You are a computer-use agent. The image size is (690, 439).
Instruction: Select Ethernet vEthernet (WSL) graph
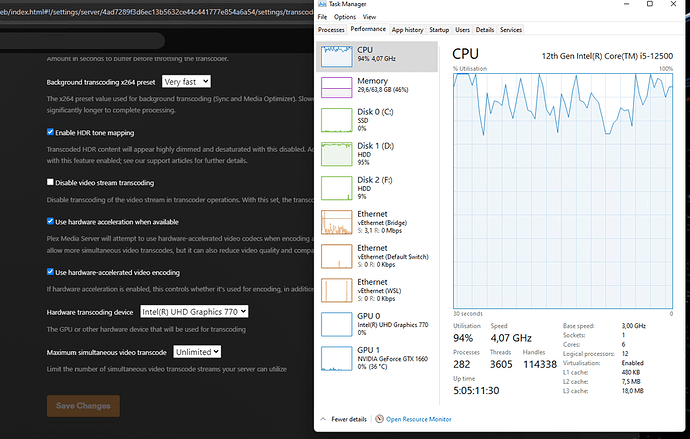[x=337, y=290]
